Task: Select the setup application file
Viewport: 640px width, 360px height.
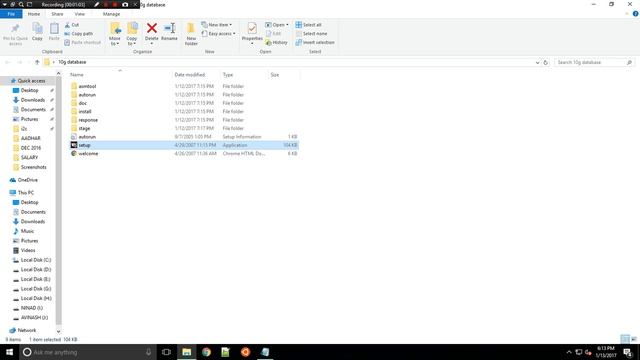Action: pyautogui.click(x=184, y=145)
